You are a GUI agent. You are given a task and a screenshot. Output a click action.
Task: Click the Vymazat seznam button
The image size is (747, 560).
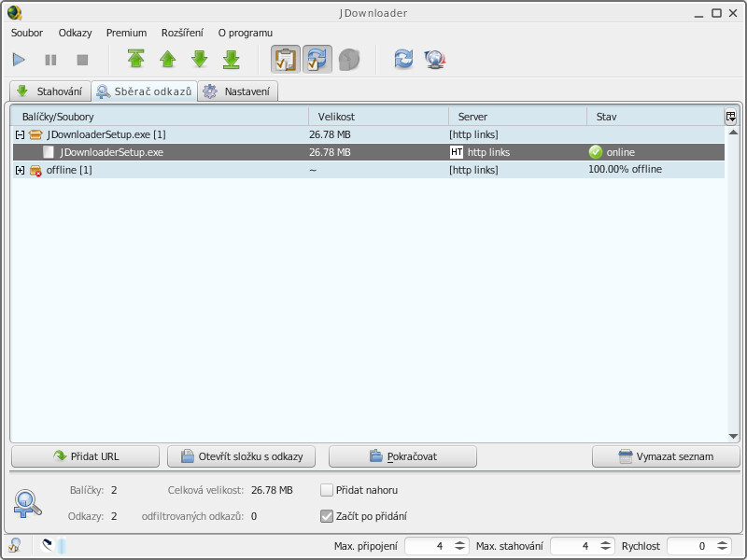click(666, 456)
